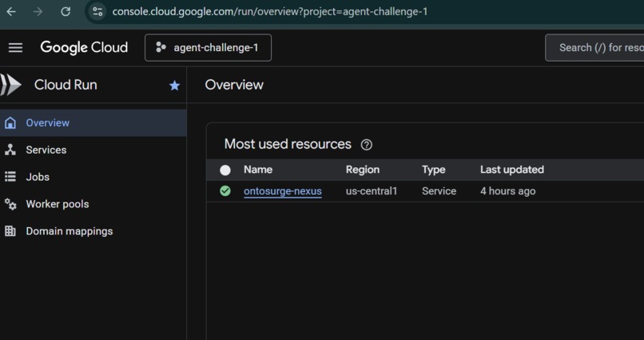Open site information icon in address bar

[x=97, y=11]
